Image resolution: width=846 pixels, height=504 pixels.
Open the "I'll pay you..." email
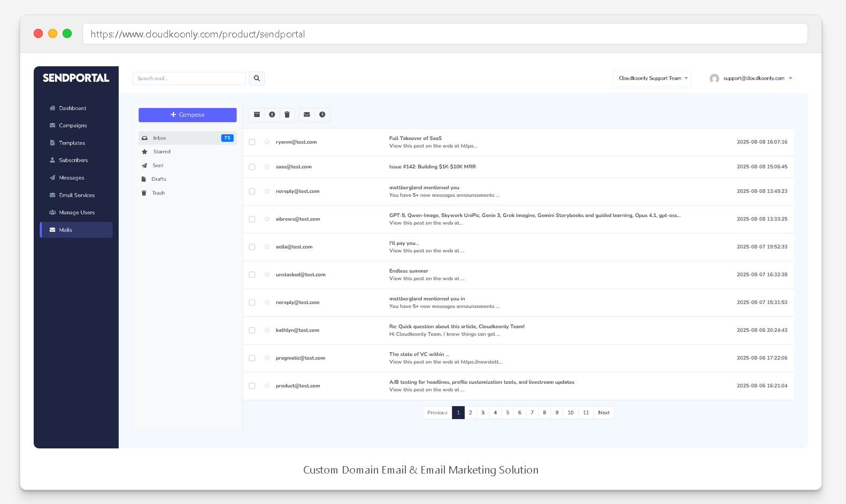tap(404, 243)
